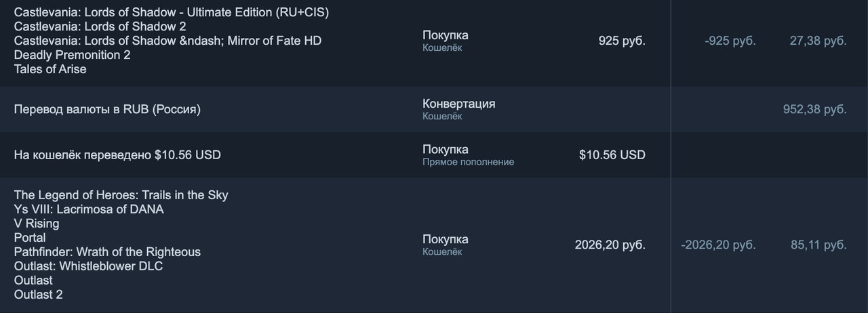Open the $10.56 USD wallet transfer row
The height and width of the screenshot is (313, 868).
pyautogui.click(x=434, y=155)
